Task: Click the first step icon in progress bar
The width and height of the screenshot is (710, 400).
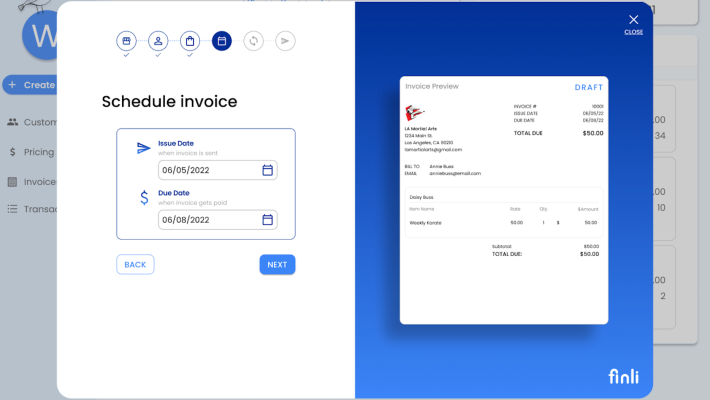Action: click(126, 41)
